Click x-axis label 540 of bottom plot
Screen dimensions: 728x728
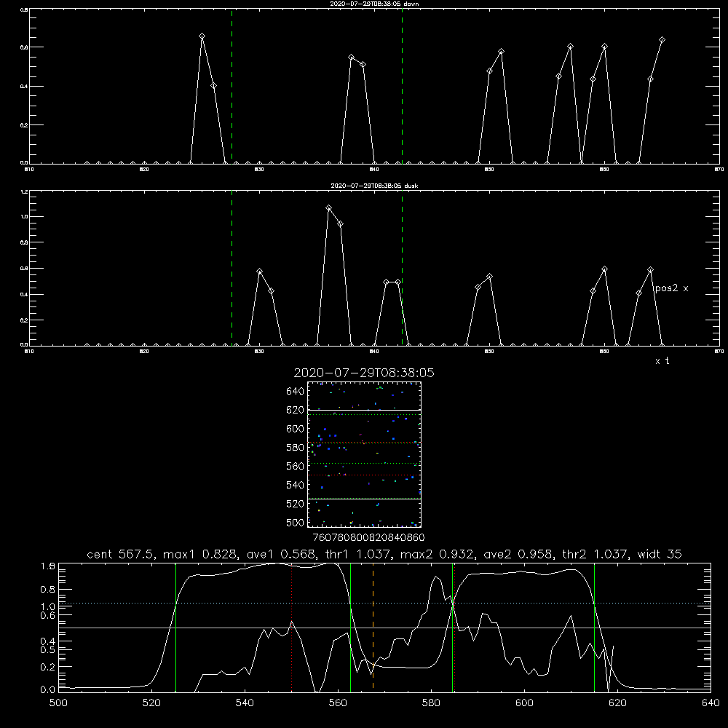click(x=245, y=703)
